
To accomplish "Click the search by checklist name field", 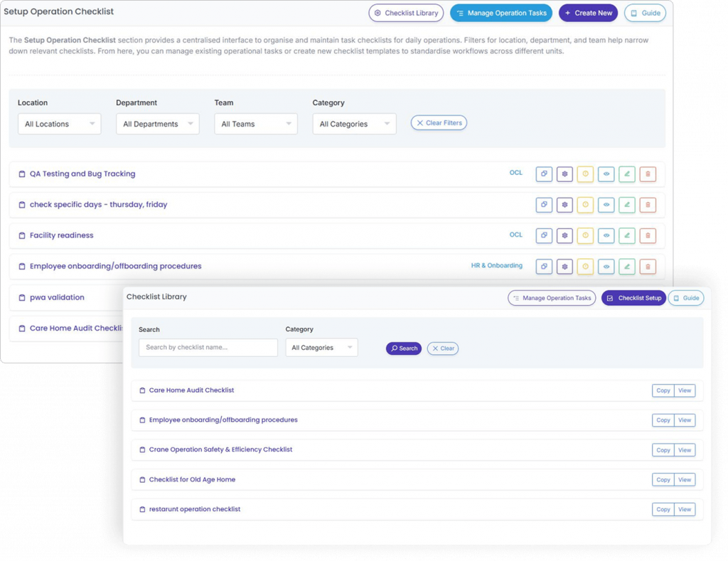I will (x=208, y=348).
